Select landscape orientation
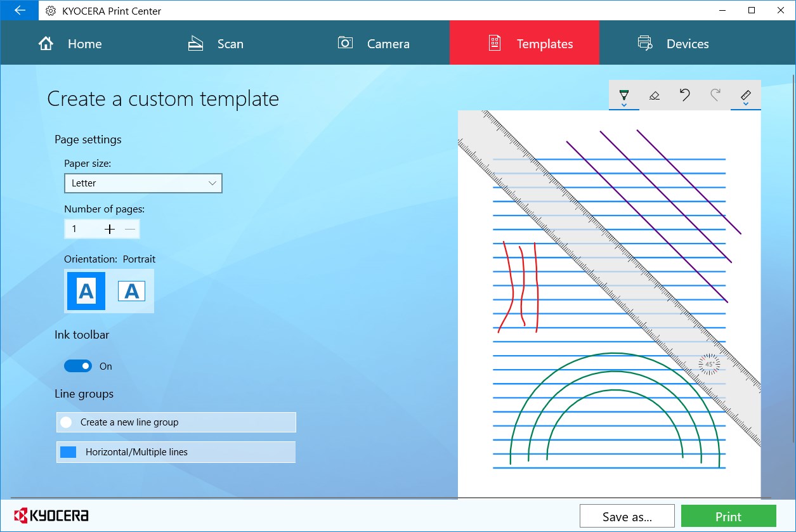Screen dimensions: 796x532 (x=132, y=291)
